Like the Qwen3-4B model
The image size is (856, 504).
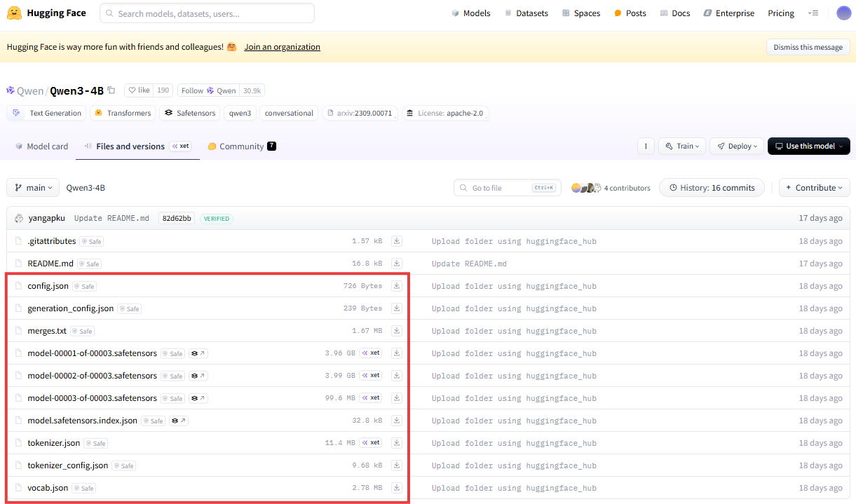click(139, 90)
